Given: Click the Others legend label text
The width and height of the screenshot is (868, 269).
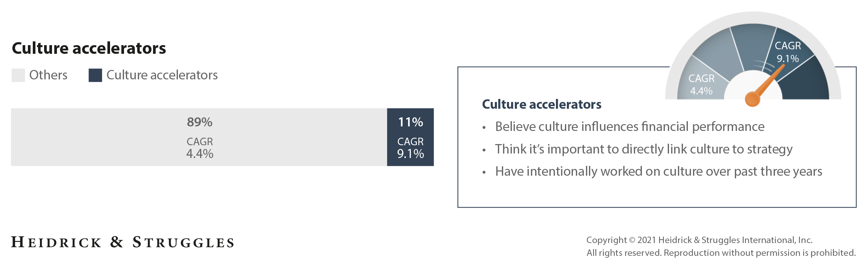Looking at the screenshot, I should [48, 75].
